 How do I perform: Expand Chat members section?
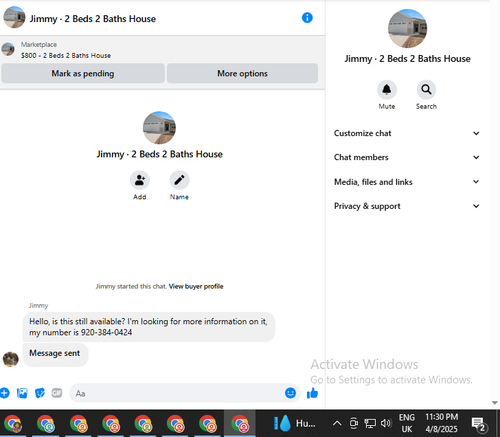coord(407,157)
